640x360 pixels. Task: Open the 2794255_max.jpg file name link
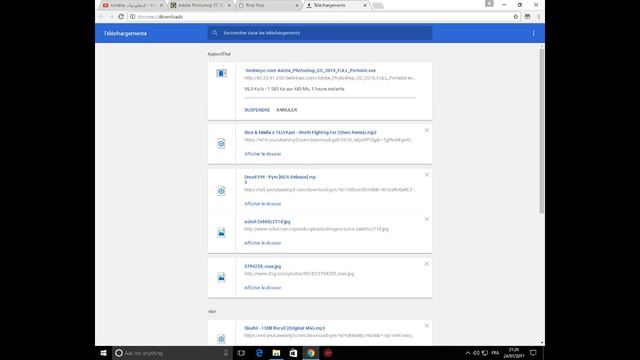(262, 267)
